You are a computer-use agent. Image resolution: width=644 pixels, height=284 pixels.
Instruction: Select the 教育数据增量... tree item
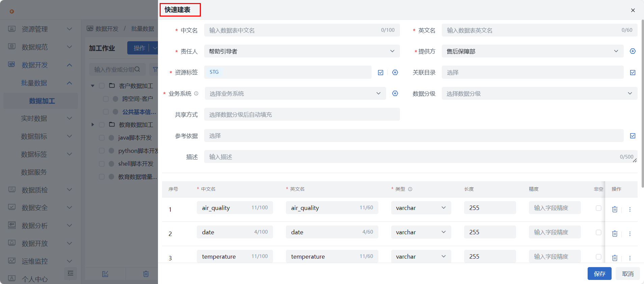point(137,176)
